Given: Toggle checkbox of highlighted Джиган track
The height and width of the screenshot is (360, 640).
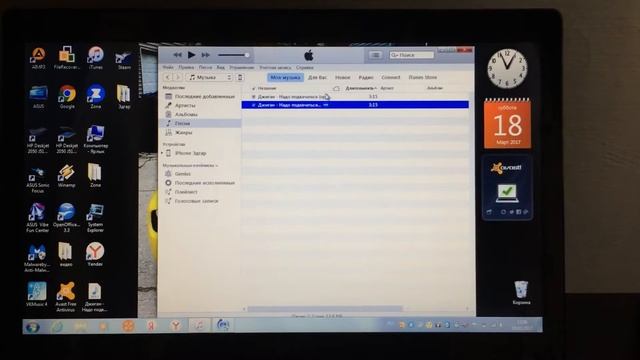Looking at the screenshot, I should (253, 105).
